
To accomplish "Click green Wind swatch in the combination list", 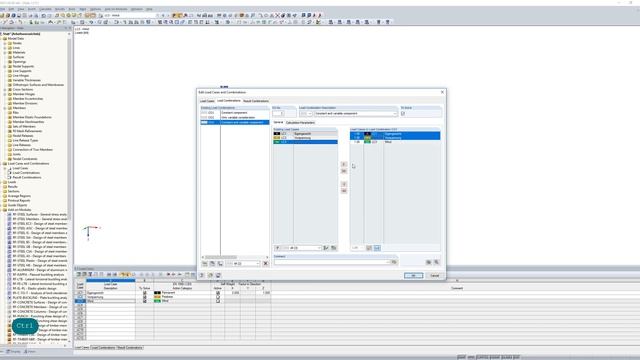I will coord(367,142).
